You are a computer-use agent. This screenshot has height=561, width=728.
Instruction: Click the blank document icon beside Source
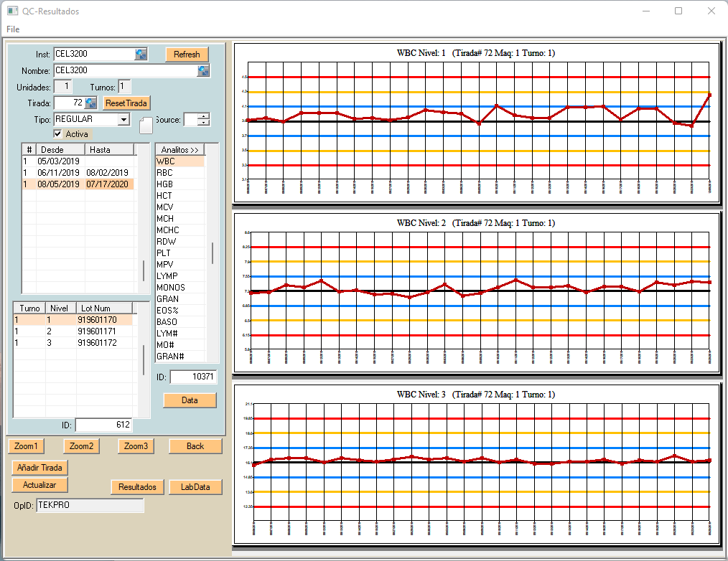(x=146, y=125)
